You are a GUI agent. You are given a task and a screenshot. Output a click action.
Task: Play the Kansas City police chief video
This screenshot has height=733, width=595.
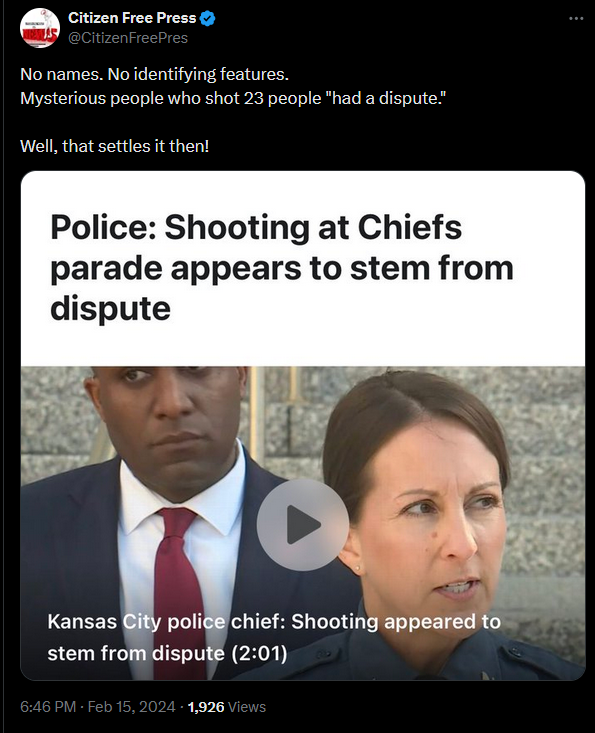coord(302,525)
